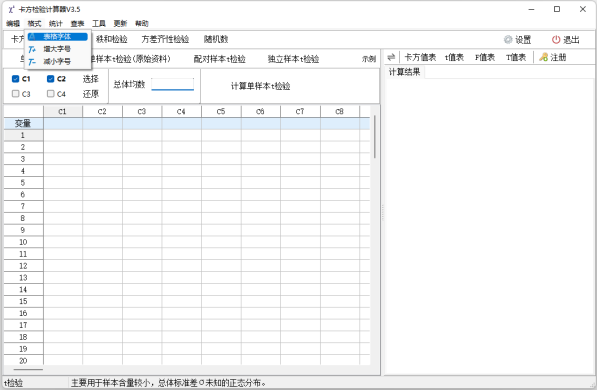Viewport: 597px width, 390px height.
Task: Click the decrease font size icon
Action: 32,61
